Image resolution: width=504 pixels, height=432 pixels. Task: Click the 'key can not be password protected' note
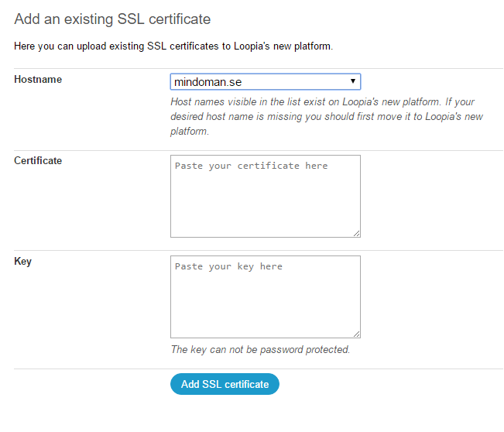coord(260,349)
